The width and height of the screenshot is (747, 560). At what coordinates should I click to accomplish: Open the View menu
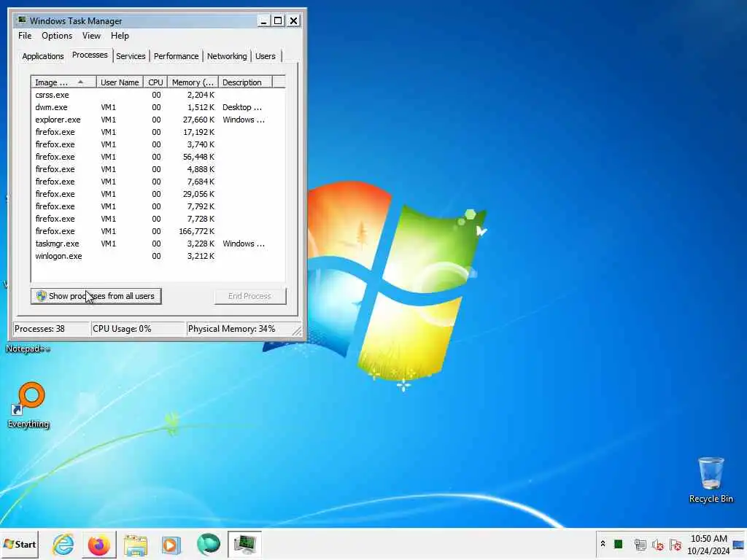pyautogui.click(x=91, y=36)
